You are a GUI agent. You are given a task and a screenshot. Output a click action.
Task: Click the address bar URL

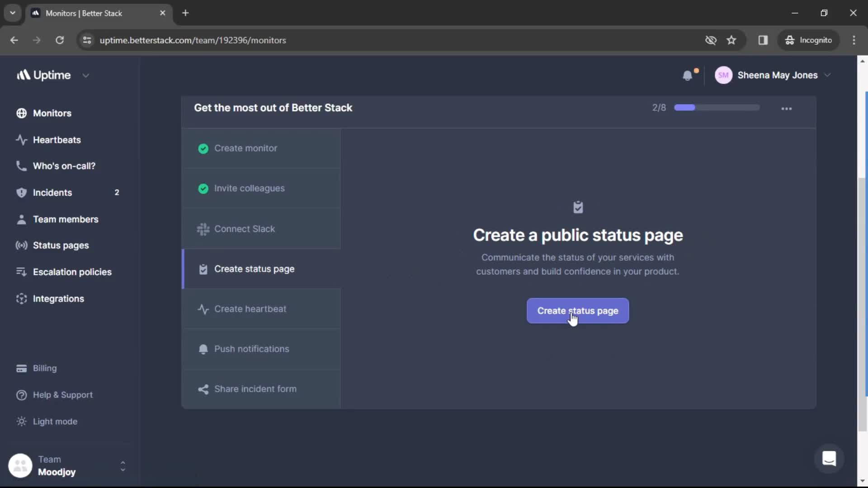pyautogui.click(x=193, y=40)
